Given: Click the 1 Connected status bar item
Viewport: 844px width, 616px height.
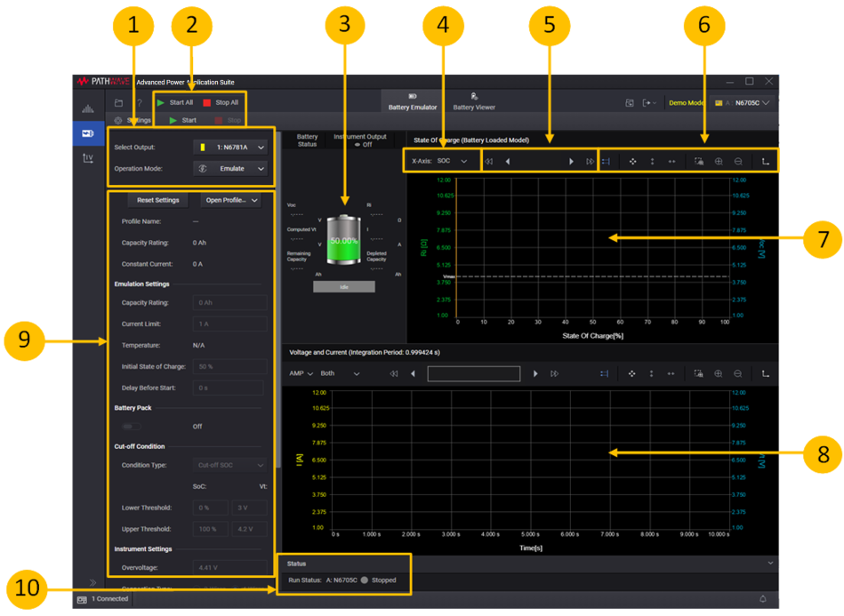Looking at the screenshot, I should 103,599.
